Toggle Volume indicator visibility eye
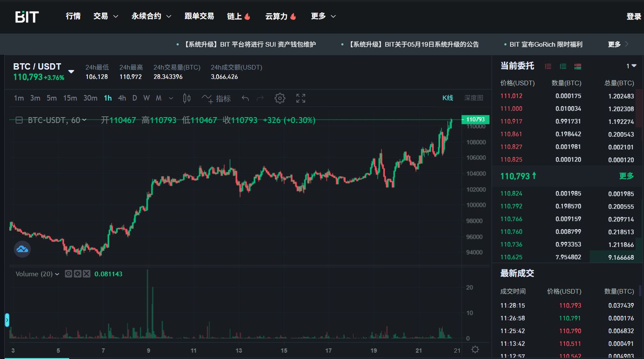 point(68,274)
